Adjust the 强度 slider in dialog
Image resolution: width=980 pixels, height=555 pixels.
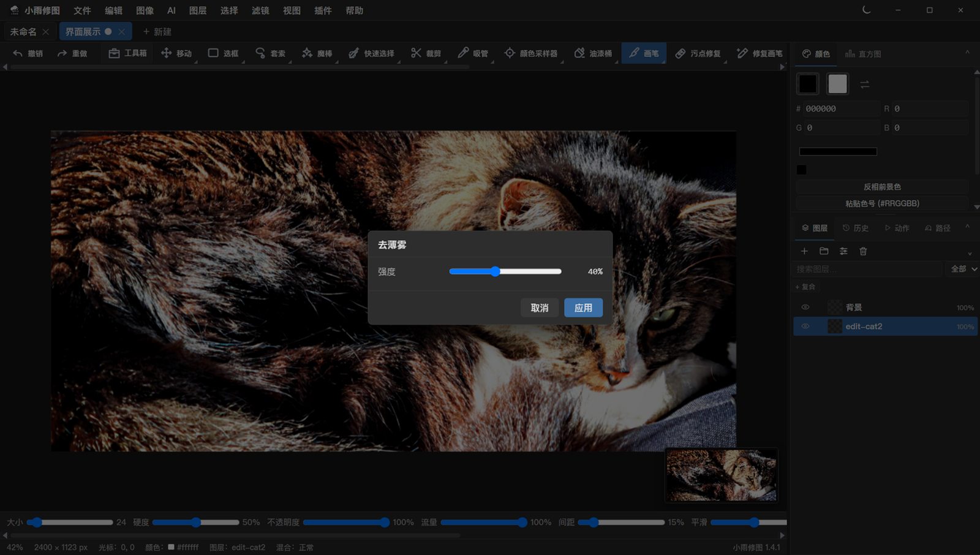click(x=505, y=271)
